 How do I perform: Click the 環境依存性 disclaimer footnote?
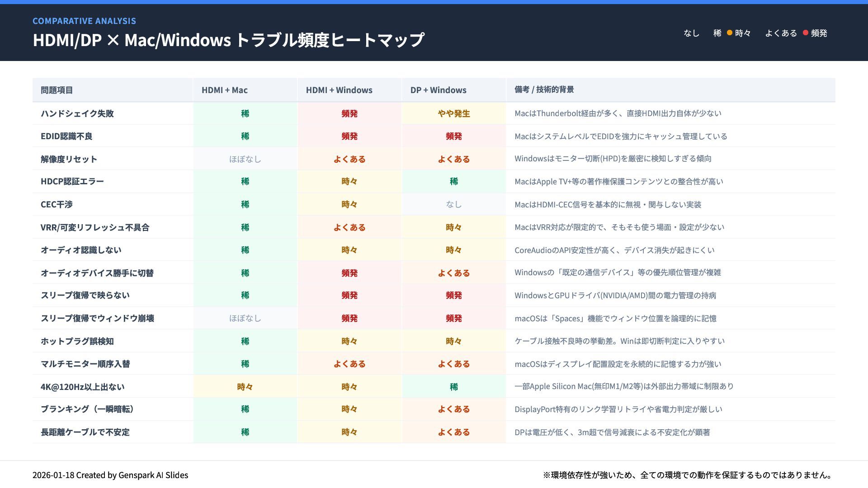click(x=687, y=475)
